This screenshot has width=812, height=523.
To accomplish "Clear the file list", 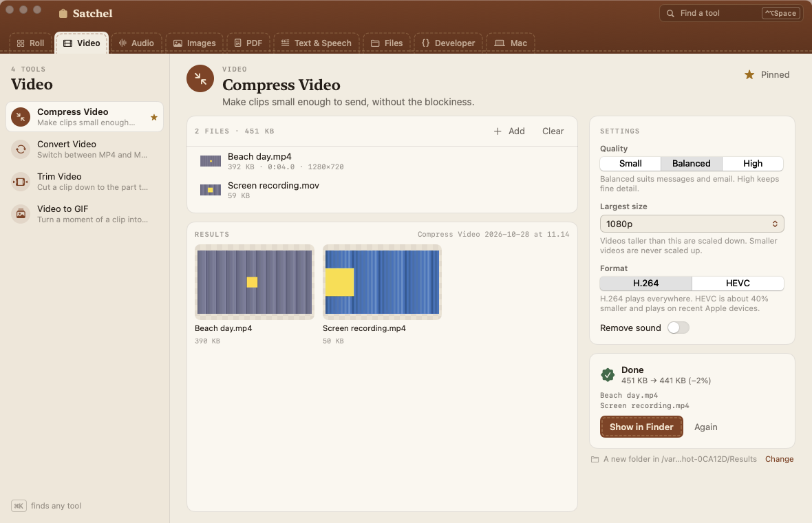I will click(x=553, y=131).
